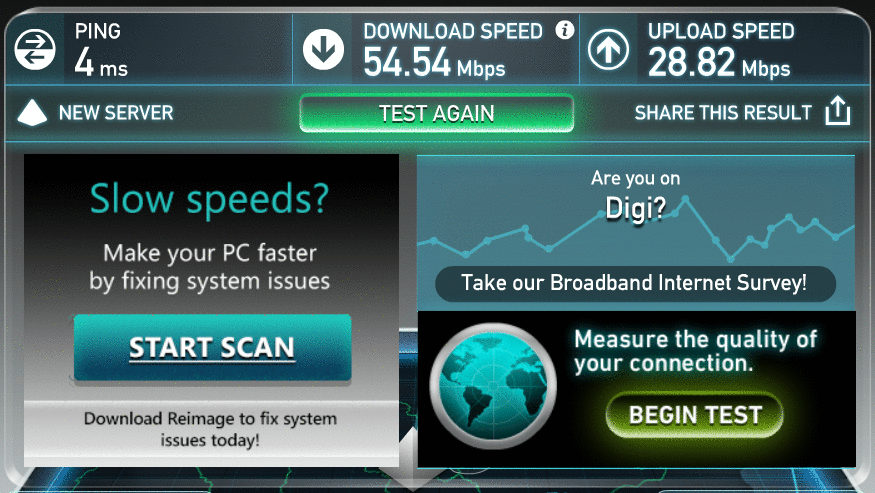Click the ping arrows icon

tap(35, 50)
